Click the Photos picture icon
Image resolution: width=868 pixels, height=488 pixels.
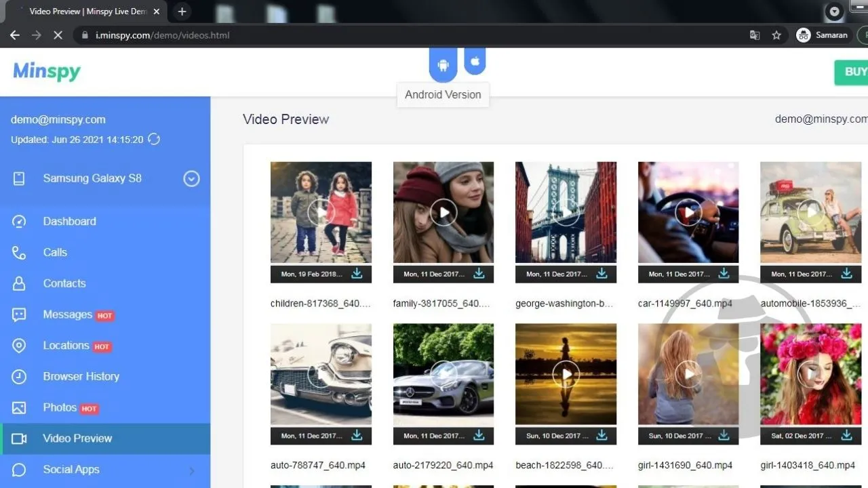click(x=19, y=407)
